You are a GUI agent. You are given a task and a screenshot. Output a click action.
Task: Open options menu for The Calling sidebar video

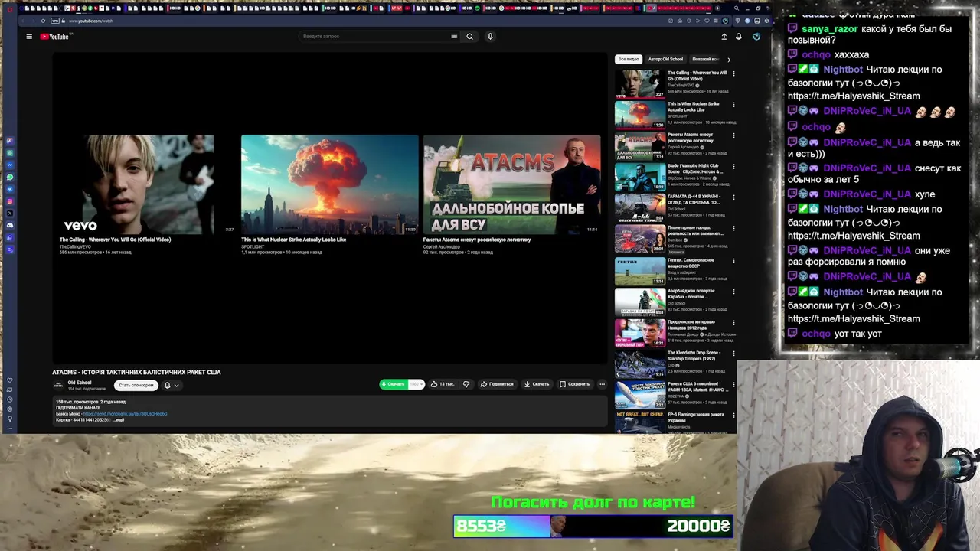click(733, 73)
